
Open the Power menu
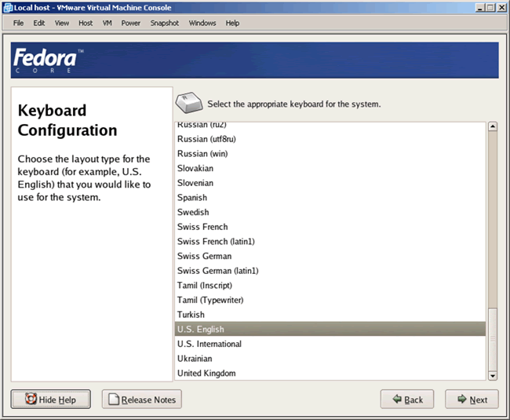[x=131, y=23]
